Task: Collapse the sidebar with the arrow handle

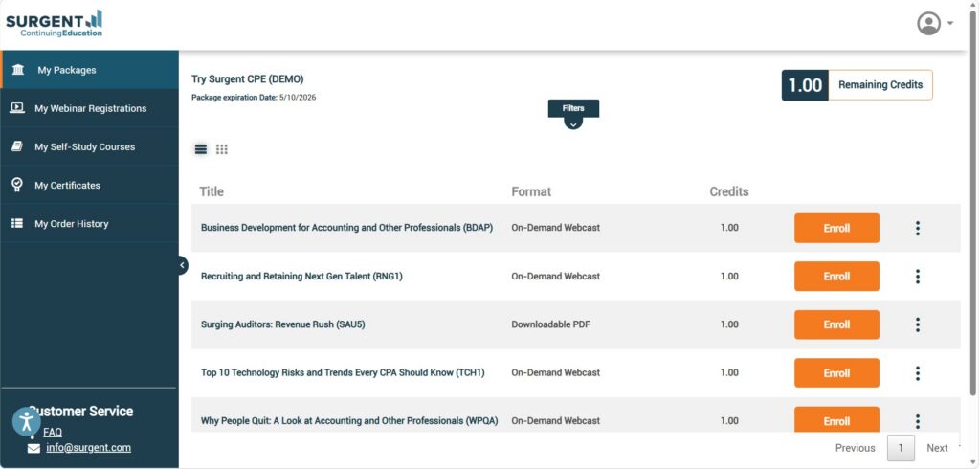Action: (182, 265)
